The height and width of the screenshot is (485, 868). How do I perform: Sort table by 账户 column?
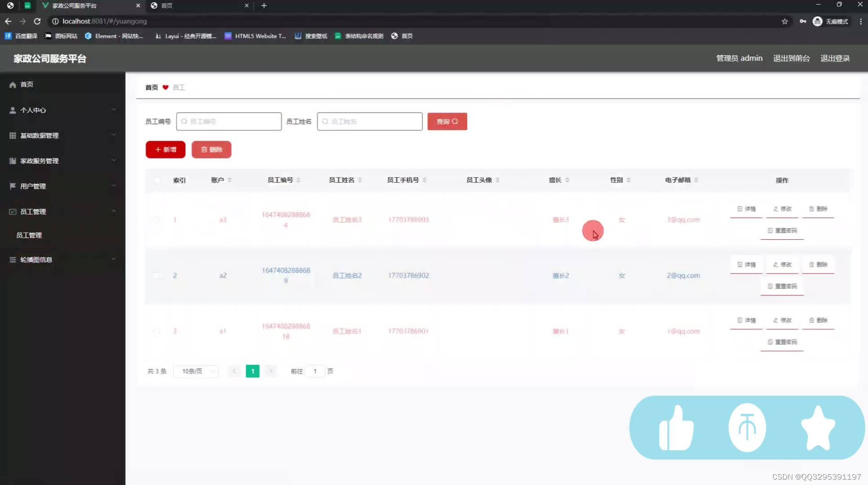pyautogui.click(x=230, y=180)
